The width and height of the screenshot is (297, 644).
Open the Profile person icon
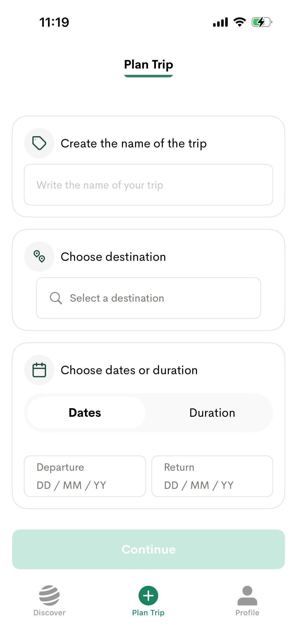pos(247,595)
